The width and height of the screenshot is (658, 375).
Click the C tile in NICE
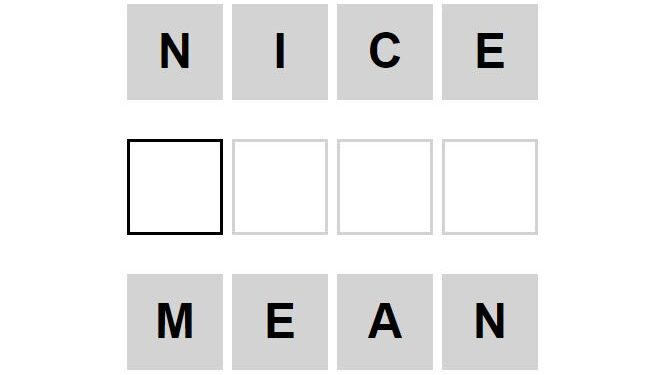coord(385,52)
